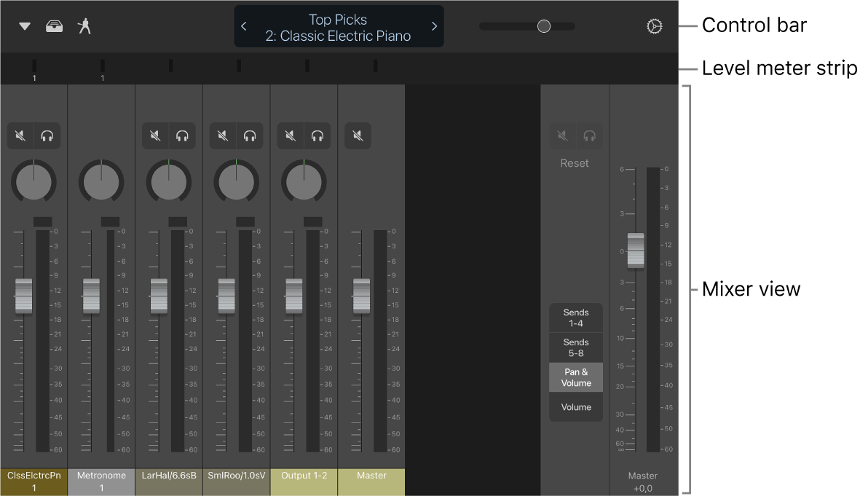Open the settings gear icon
This screenshot has width=868, height=496.
(654, 26)
